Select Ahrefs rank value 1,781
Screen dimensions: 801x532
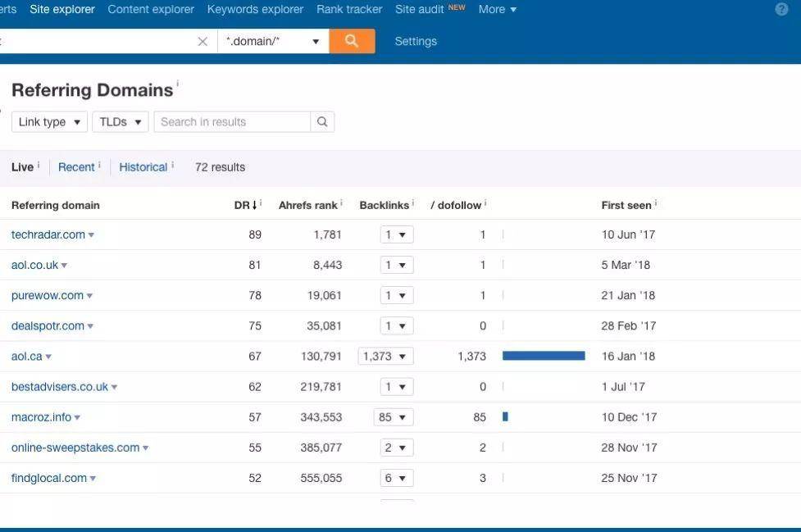tap(327, 235)
